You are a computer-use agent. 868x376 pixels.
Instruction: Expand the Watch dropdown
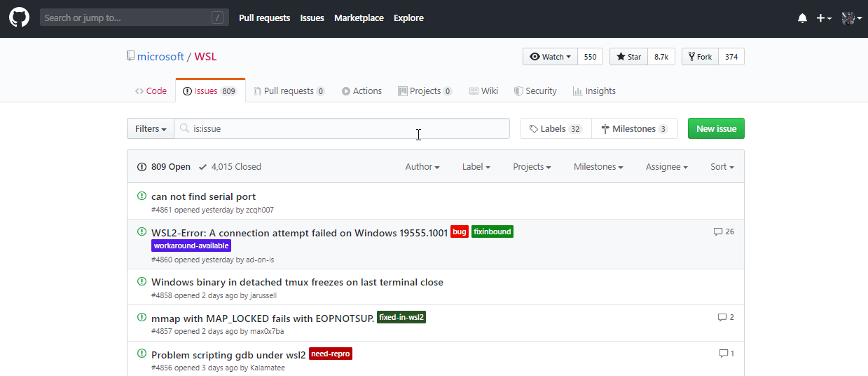[551, 57]
